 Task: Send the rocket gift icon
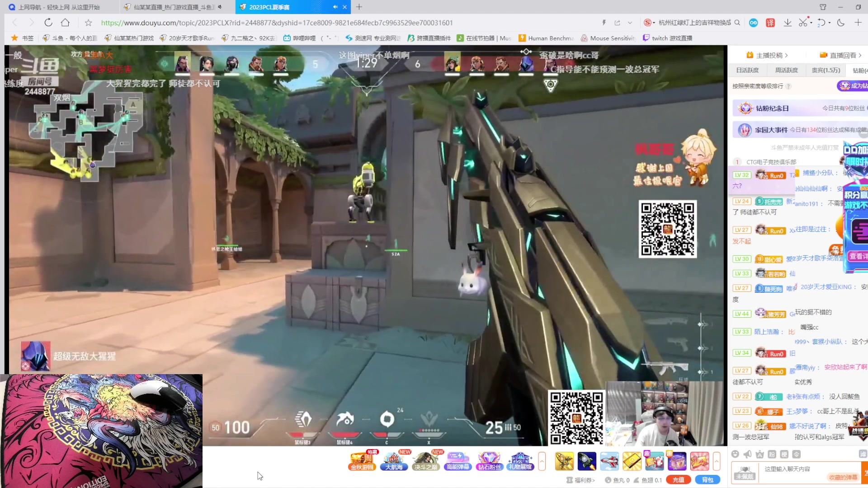tap(586, 461)
